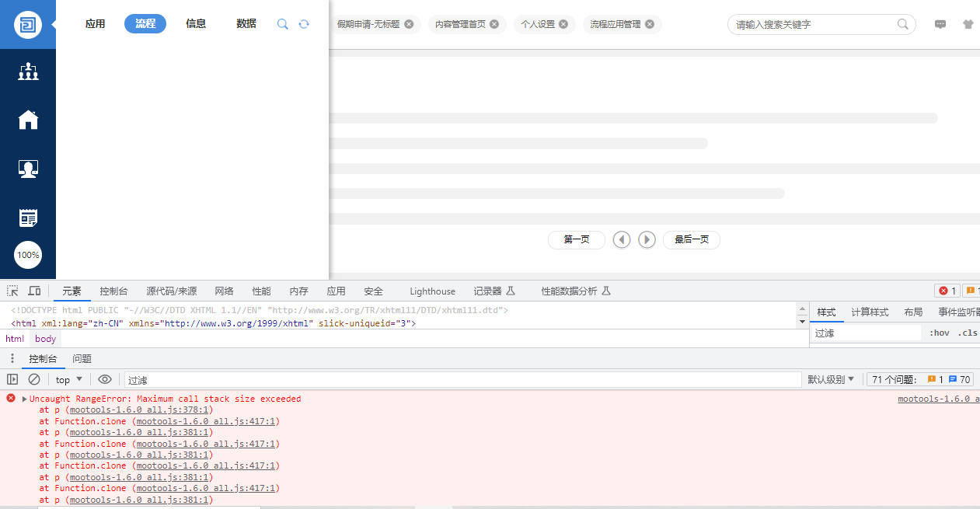Close the 流程应用管理 tab
This screenshot has height=509, width=980.
coord(650,24)
